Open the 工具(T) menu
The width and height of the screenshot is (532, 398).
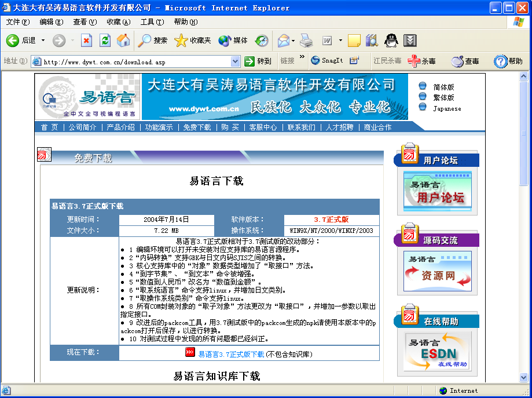coord(152,22)
